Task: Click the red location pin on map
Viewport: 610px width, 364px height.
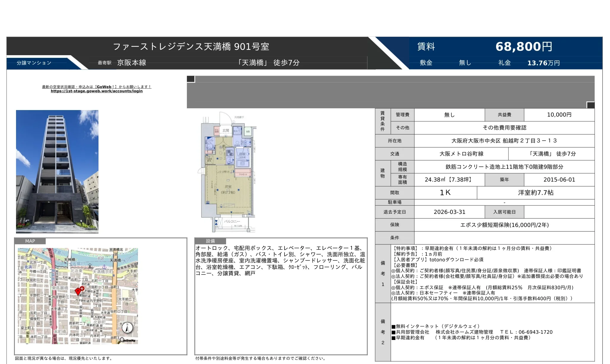Action: tap(78, 292)
